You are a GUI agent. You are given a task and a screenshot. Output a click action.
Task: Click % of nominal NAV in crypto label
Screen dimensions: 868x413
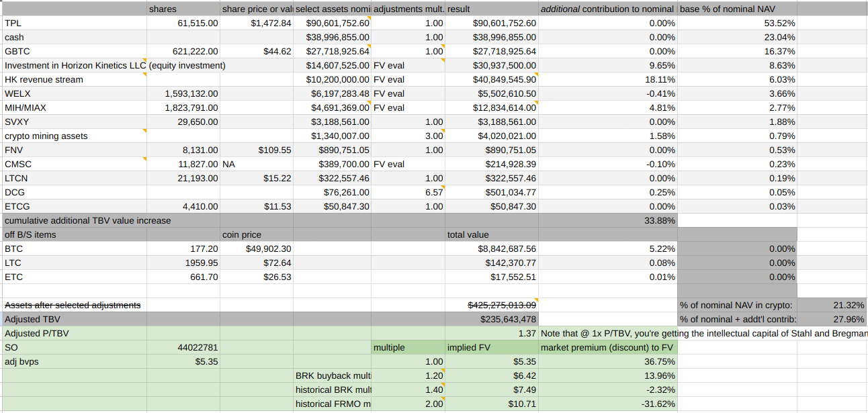click(737, 305)
